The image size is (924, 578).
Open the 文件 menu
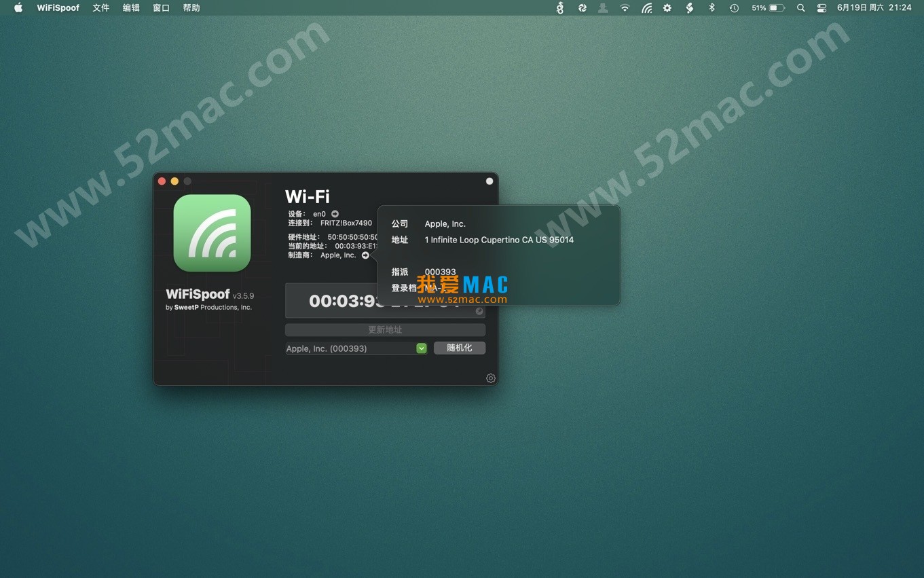[x=100, y=8]
